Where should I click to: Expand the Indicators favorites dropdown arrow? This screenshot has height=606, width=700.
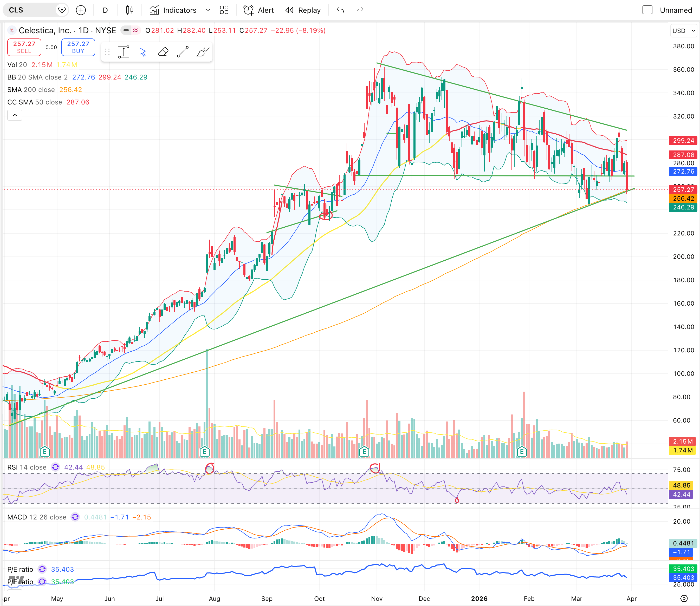coord(208,10)
